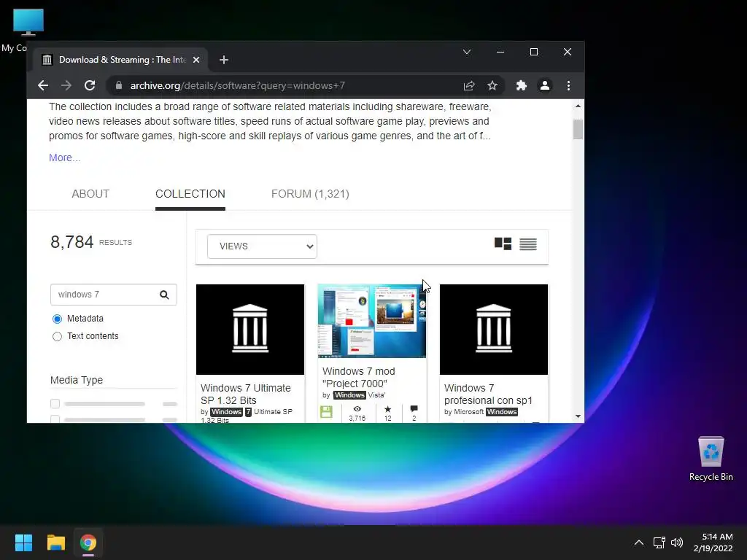Screen dimensions: 747x560
Task: Click the Windows 7 Ultimate item thumbnail
Action: click(x=250, y=330)
